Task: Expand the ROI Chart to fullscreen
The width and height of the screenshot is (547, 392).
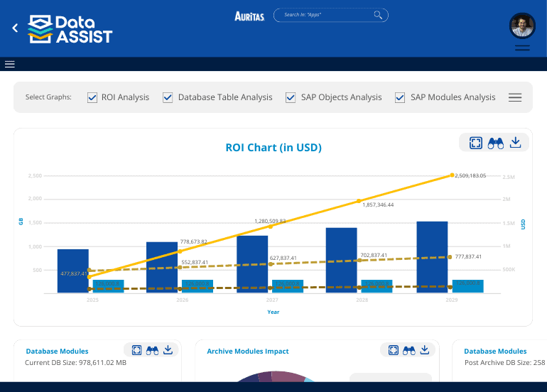Action: pyautogui.click(x=476, y=143)
